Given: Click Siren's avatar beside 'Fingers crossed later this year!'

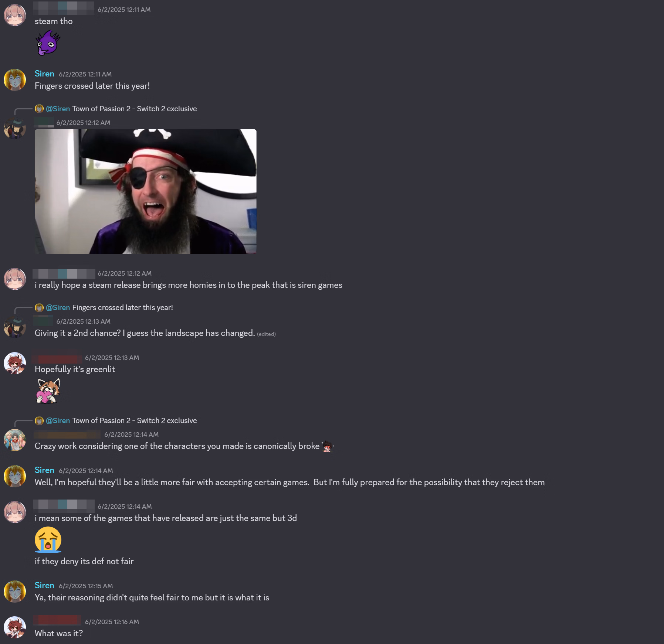Looking at the screenshot, I should 15,80.
